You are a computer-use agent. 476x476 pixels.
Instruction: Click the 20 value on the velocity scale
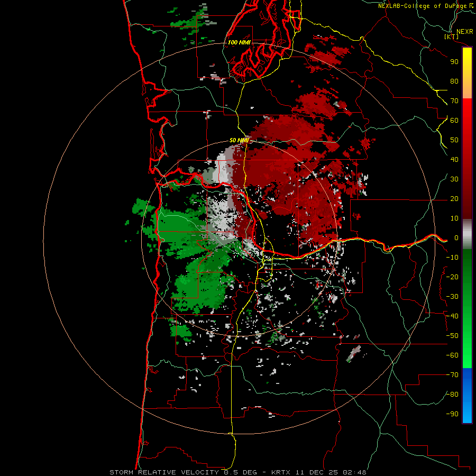click(x=454, y=199)
